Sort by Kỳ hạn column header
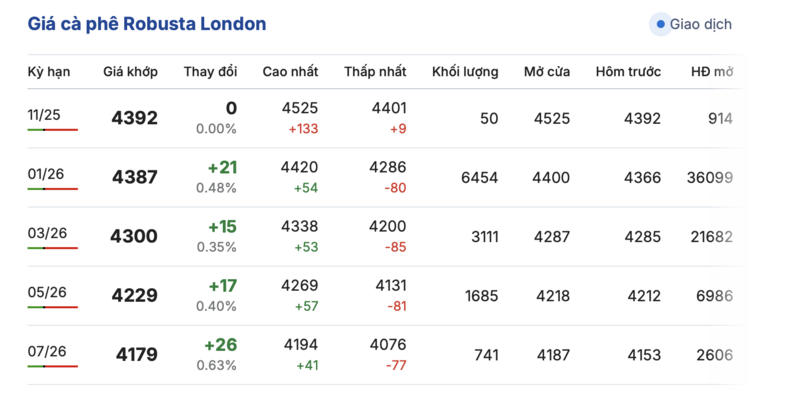Viewport: 800px width, 402px height. coord(49,72)
